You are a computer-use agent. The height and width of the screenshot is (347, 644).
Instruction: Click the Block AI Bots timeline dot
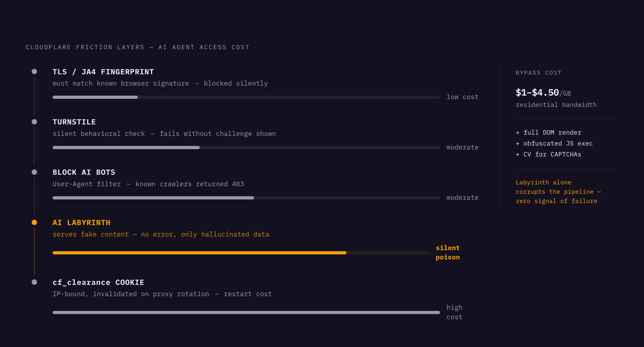(x=35, y=172)
